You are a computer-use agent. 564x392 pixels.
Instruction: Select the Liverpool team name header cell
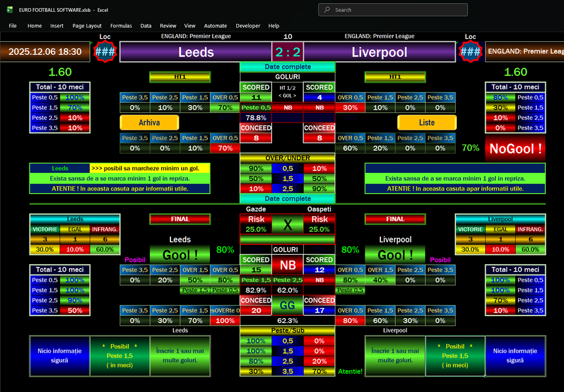pos(379,52)
